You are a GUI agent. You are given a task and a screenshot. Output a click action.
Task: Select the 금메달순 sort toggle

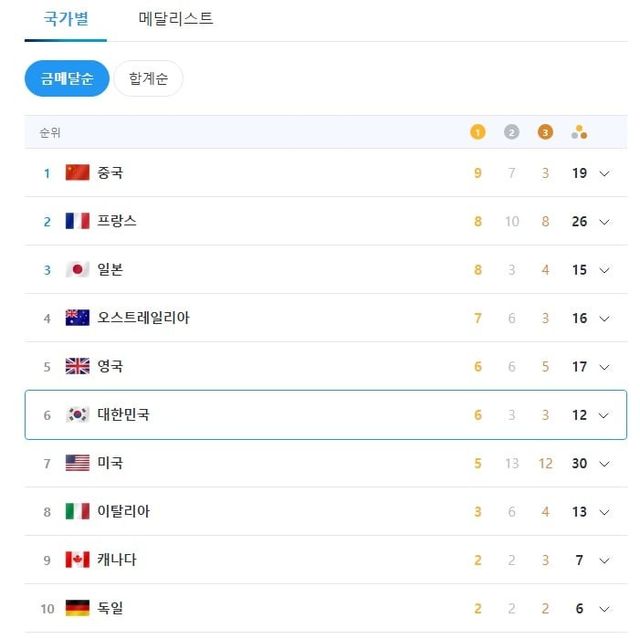[67, 79]
